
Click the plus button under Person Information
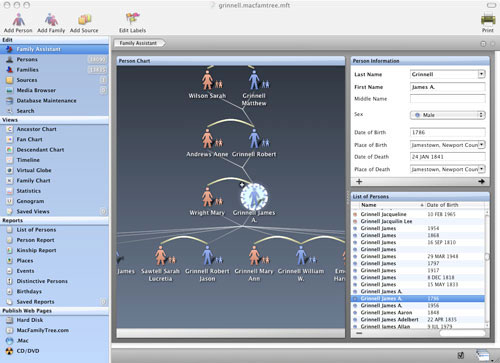359,181
